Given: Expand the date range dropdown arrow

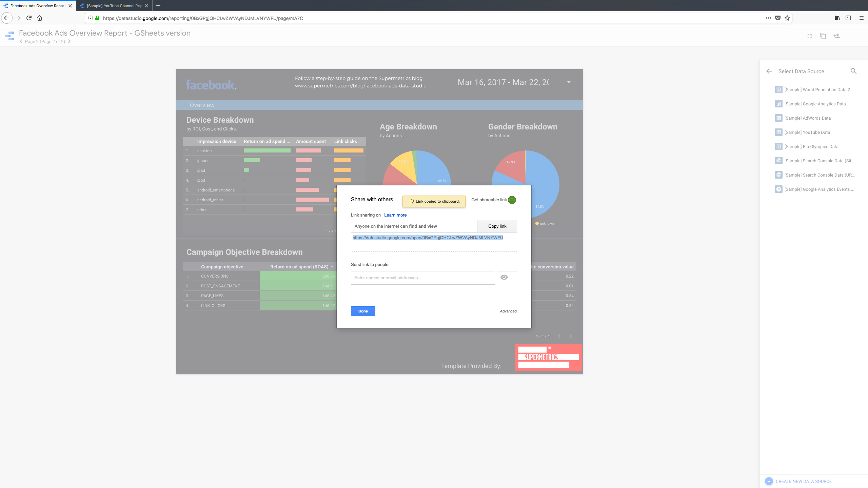Looking at the screenshot, I should point(569,82).
